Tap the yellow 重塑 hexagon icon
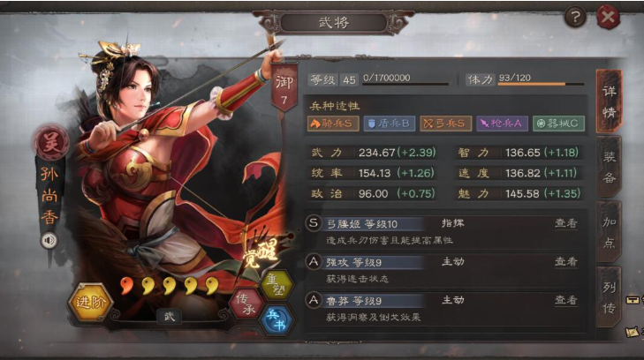The height and width of the screenshot is (360, 644). (x=277, y=285)
